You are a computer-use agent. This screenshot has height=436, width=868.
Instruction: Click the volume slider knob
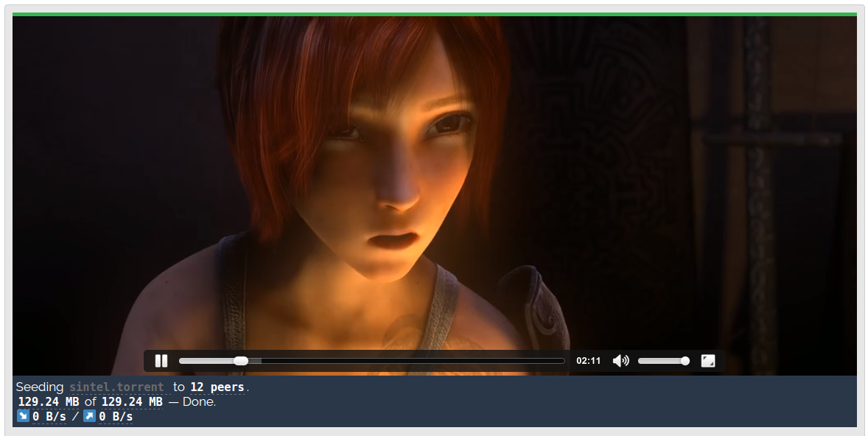685,361
